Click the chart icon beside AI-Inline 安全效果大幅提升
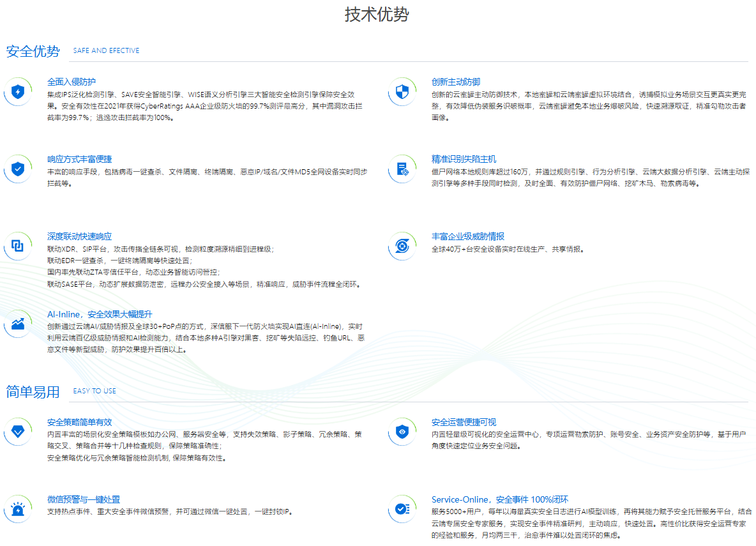The width and height of the screenshot is (756, 546). pos(18,324)
